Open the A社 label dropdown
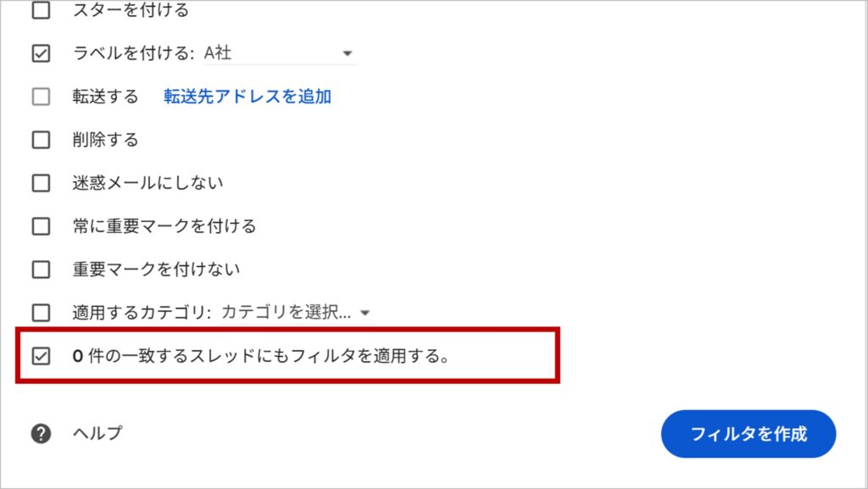 [x=280, y=53]
